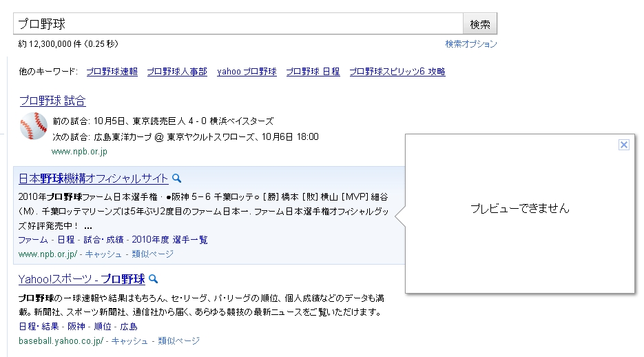
Task: Click the baseball icon beside game results
Action: tap(34, 126)
